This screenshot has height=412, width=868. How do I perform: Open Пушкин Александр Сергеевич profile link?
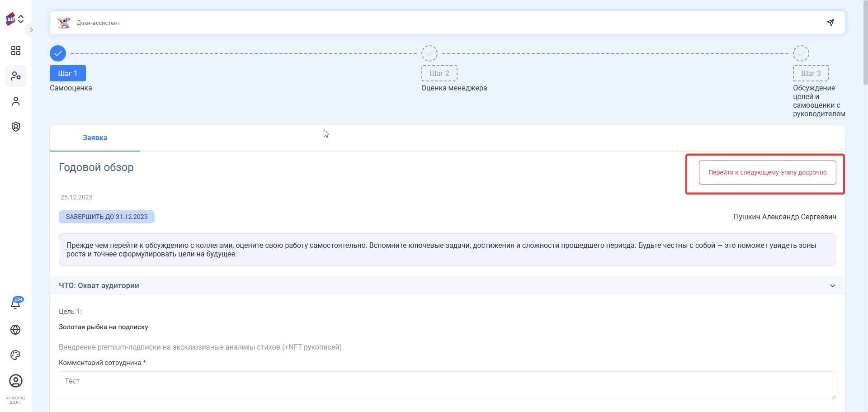tap(784, 217)
